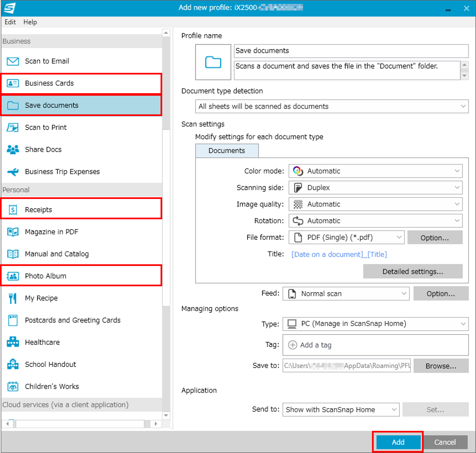This screenshot has height=453, width=476.
Task: Select the School Handout profile row
Action: point(81,365)
